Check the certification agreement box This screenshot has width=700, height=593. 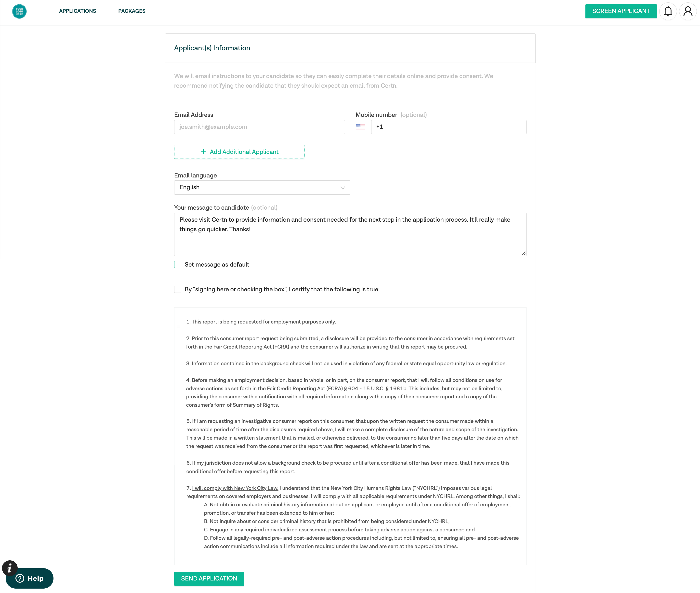(x=178, y=289)
